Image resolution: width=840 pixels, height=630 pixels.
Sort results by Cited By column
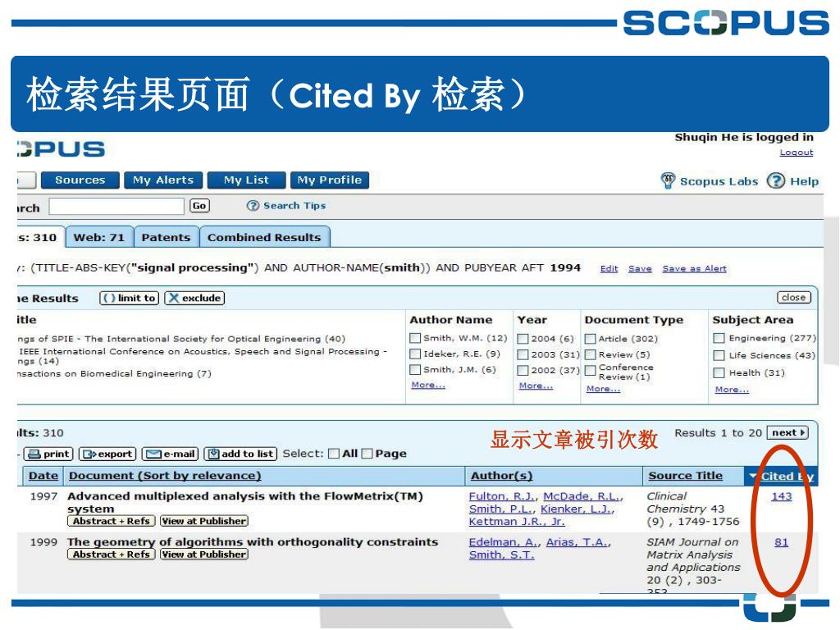[782, 477]
